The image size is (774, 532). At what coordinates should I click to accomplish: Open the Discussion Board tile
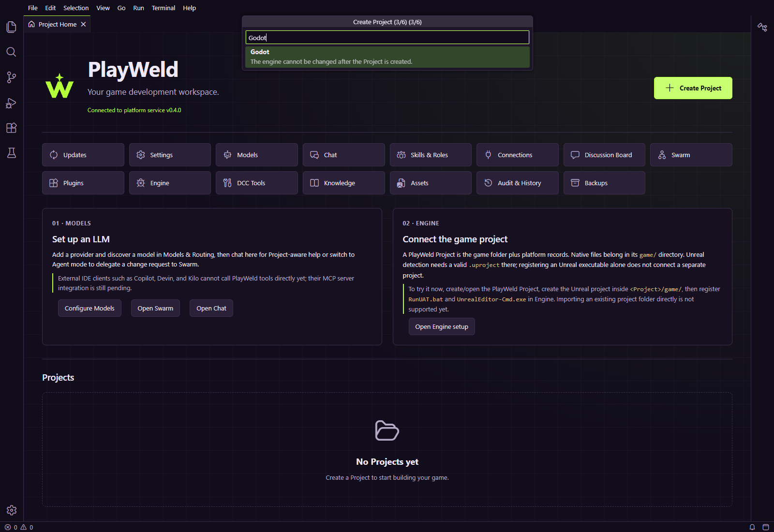click(x=604, y=155)
